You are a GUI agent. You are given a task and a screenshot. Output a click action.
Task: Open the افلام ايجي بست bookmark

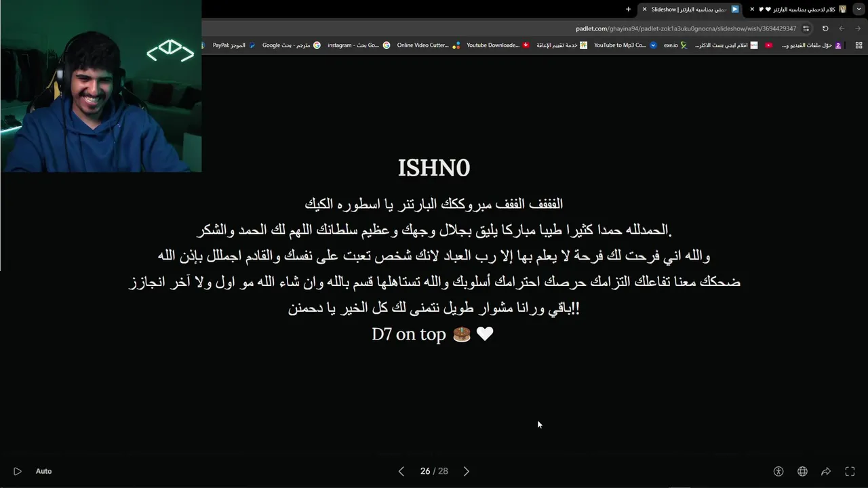tap(726, 45)
